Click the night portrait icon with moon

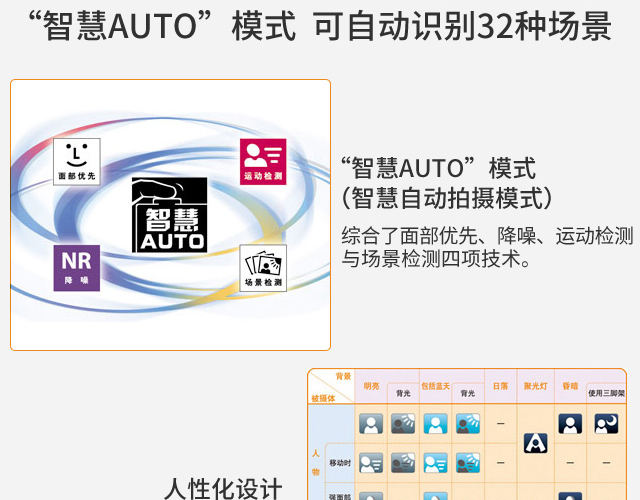coord(606,424)
